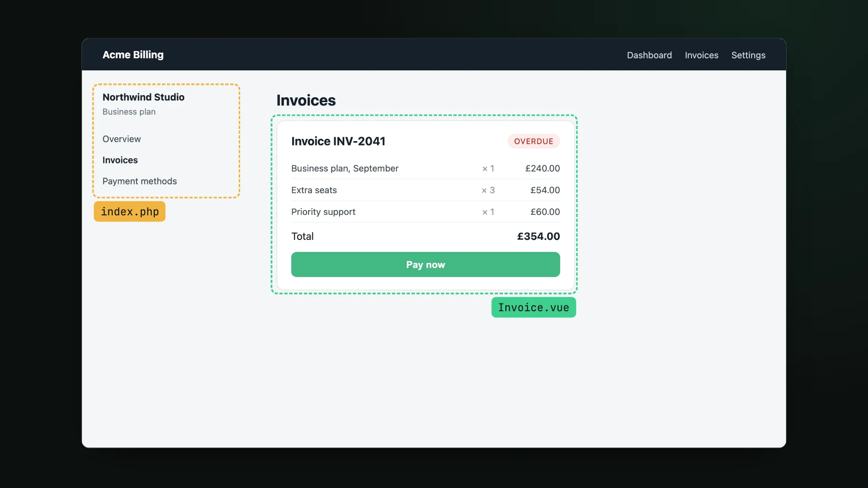
Task: Click the OVERDUE status badge
Action: tap(533, 141)
